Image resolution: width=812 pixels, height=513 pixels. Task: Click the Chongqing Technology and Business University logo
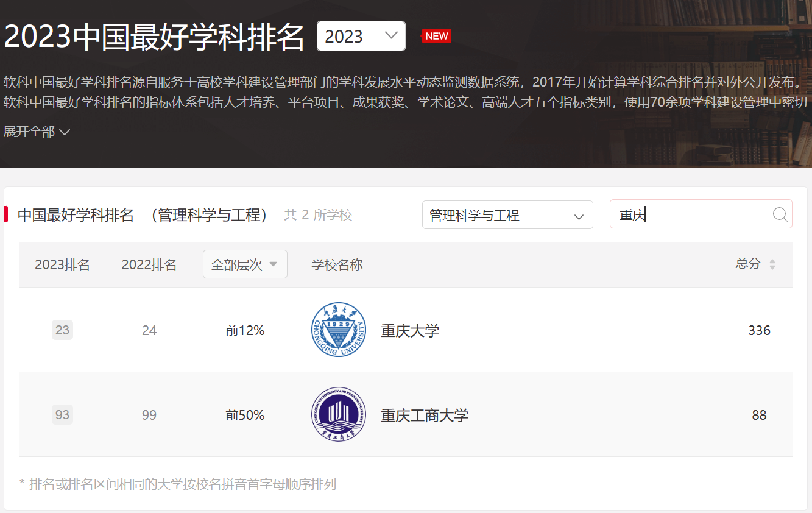[x=338, y=415]
